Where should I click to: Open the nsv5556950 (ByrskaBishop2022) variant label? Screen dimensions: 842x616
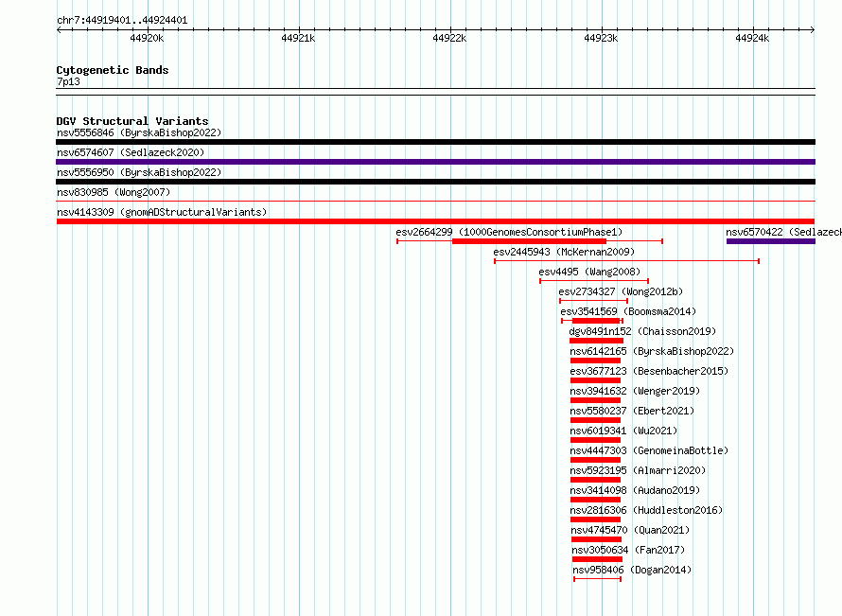coord(139,172)
